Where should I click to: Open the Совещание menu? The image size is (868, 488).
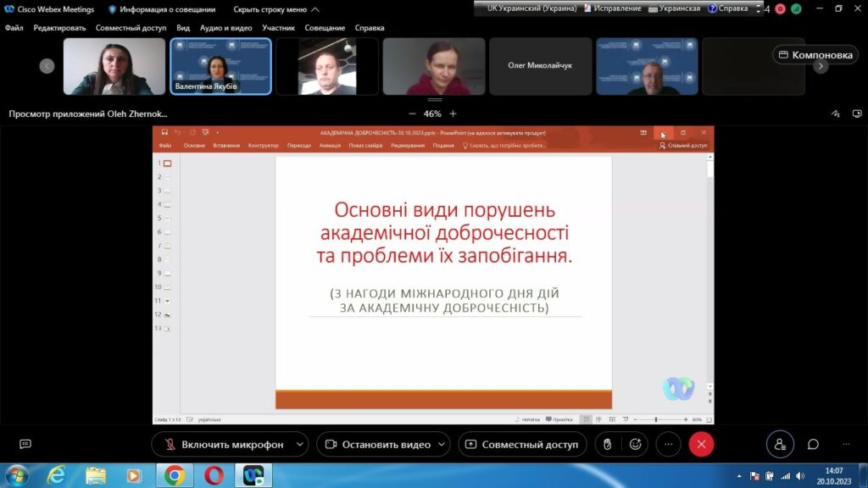pyautogui.click(x=324, y=28)
